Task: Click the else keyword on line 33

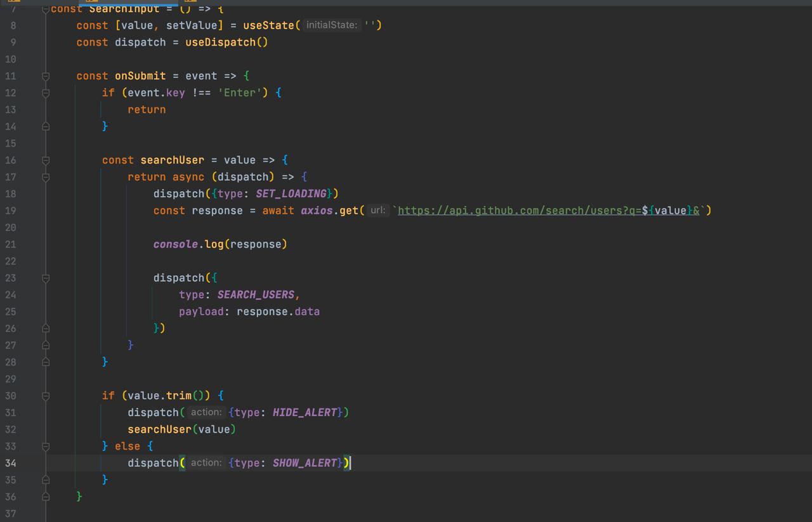Action: 128,446
